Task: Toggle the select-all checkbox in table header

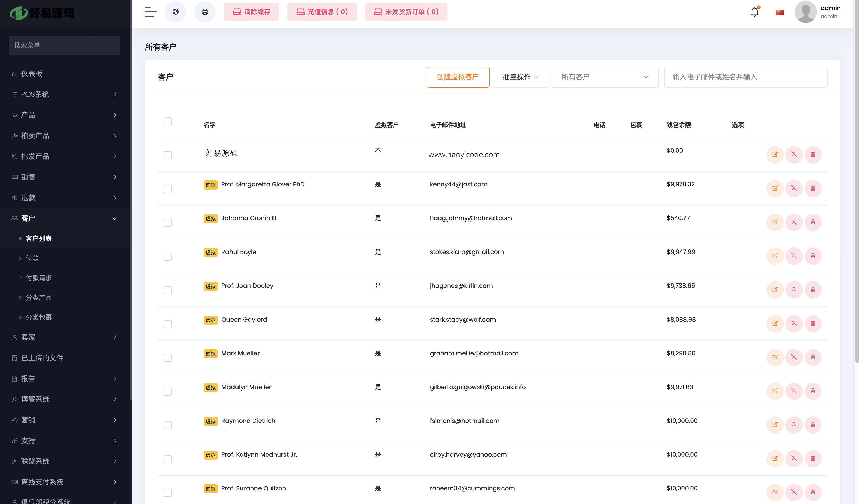Action: [x=168, y=121]
